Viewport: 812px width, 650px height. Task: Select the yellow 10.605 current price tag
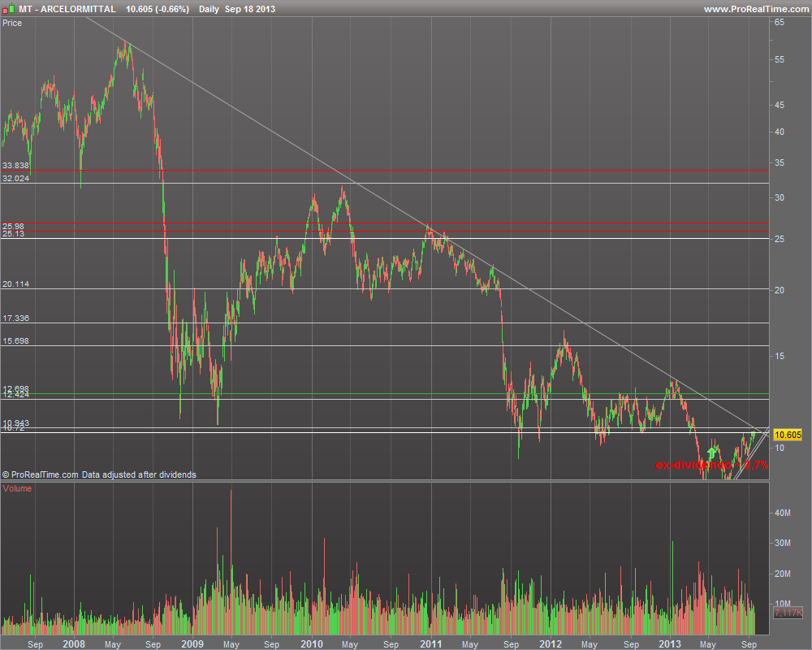pyautogui.click(x=787, y=435)
